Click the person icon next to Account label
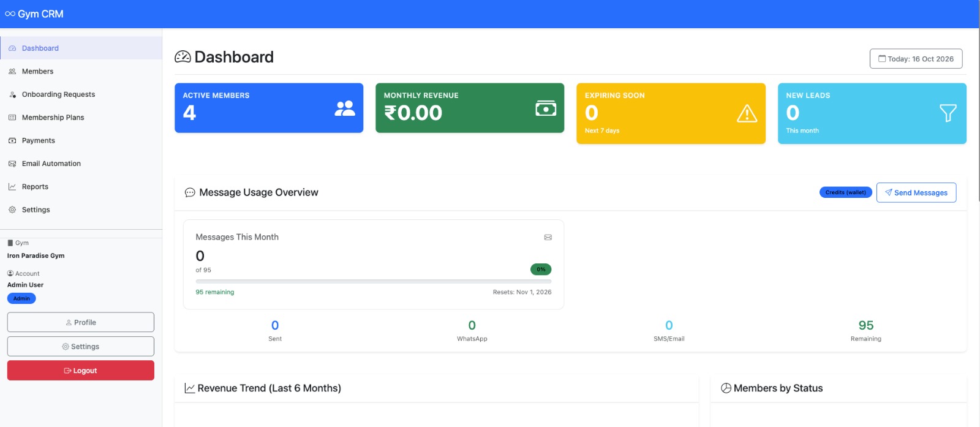 (10, 273)
